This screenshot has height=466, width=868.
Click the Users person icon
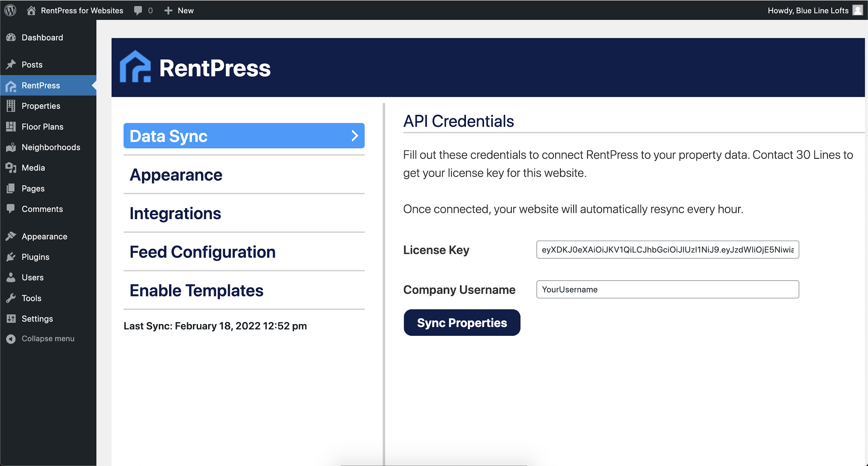(x=11, y=277)
